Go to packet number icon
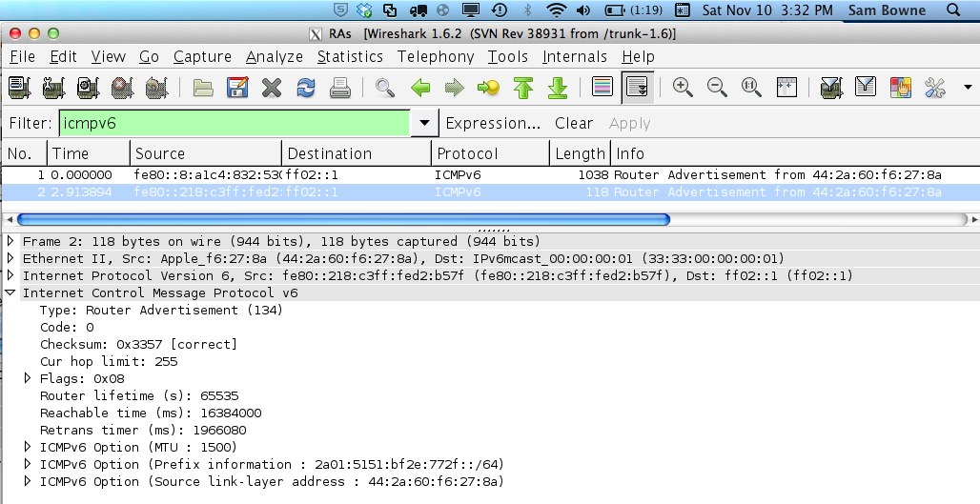The height and width of the screenshot is (504, 980). (x=488, y=88)
